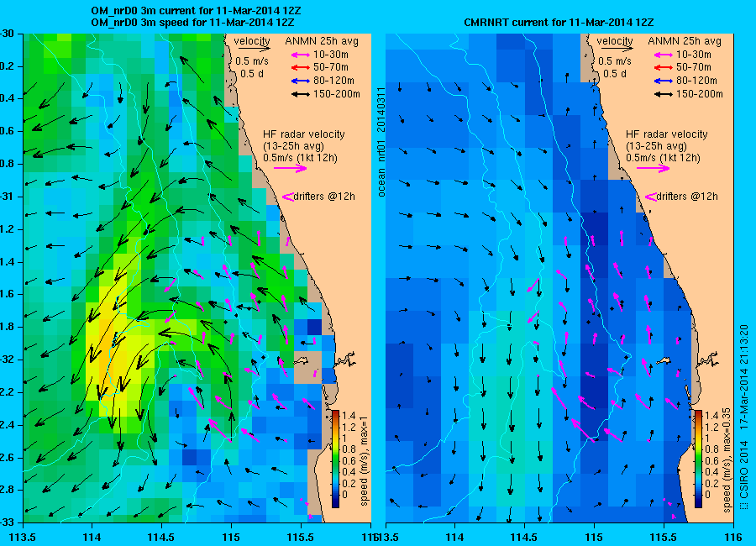Screen dimensions: 756x546
Task: Click the '50-70m' label in the OM_nrD0 legend
Action: click(331, 67)
